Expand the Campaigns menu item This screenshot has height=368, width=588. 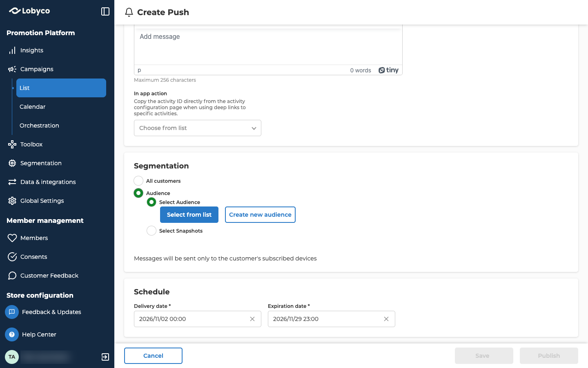57,69
